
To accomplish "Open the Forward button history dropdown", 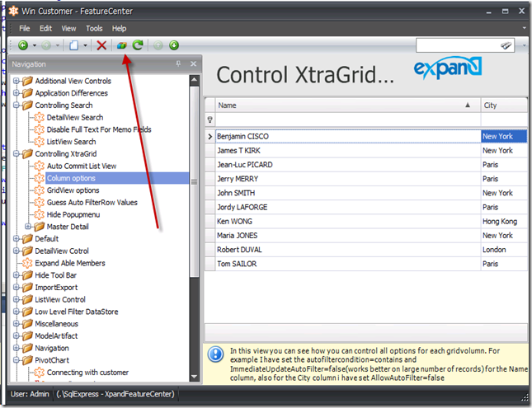I will click(x=58, y=45).
